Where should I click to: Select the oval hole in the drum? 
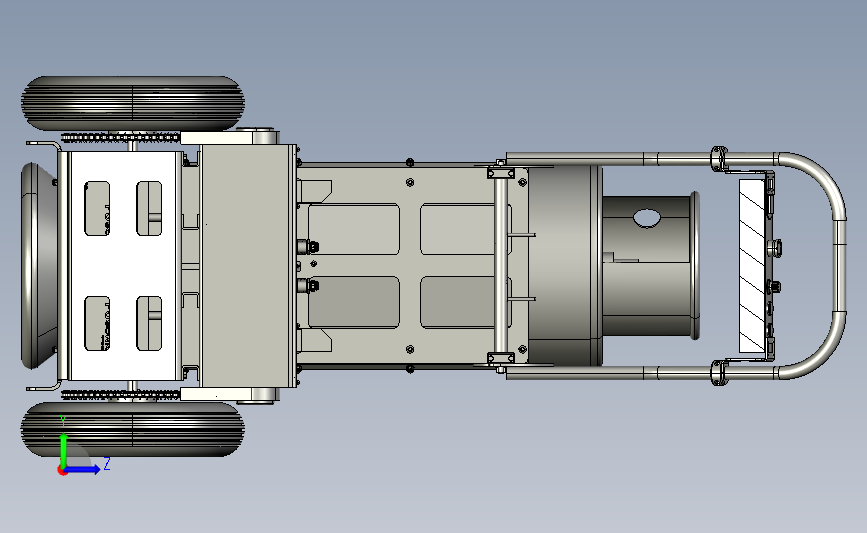pyautogui.click(x=647, y=217)
